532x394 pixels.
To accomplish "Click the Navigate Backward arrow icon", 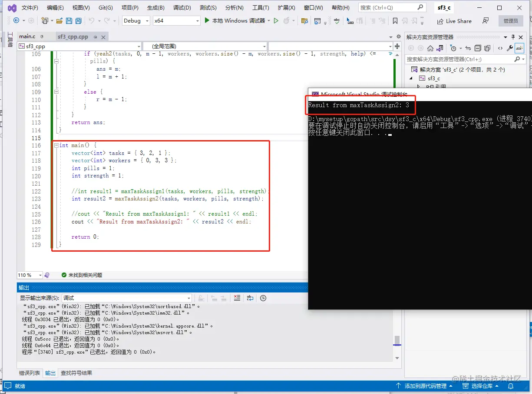I will (16, 20).
